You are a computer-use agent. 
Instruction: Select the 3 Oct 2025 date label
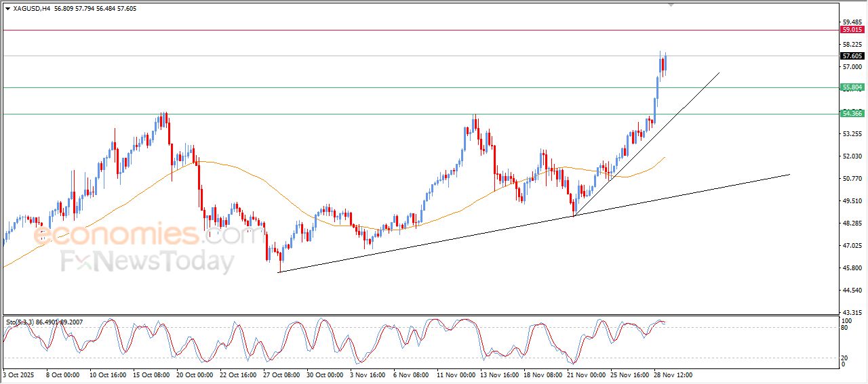click(x=18, y=374)
